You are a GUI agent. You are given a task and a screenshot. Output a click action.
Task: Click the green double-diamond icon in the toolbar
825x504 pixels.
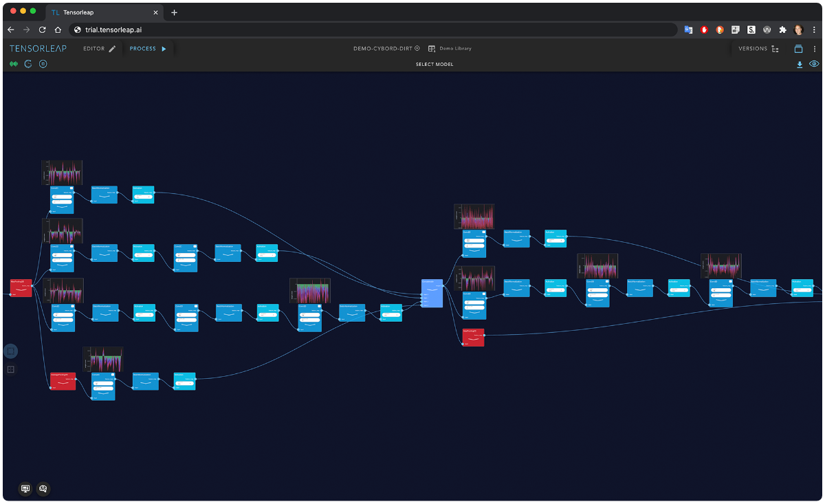coord(14,63)
